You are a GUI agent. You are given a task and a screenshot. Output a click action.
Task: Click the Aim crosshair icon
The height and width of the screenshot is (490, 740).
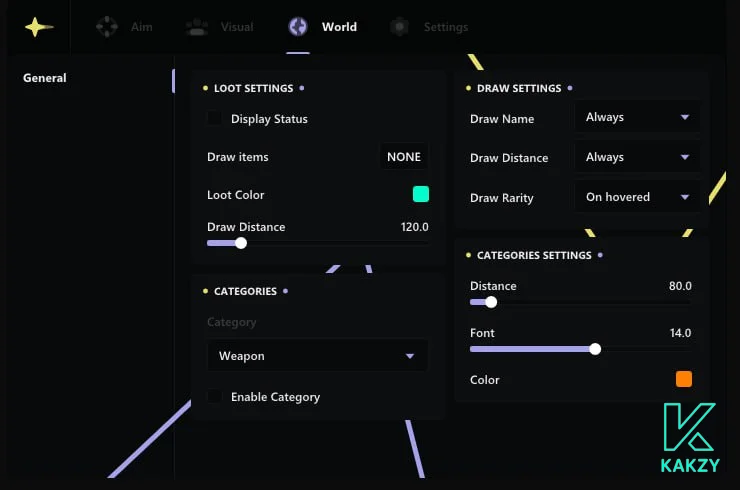click(106, 27)
